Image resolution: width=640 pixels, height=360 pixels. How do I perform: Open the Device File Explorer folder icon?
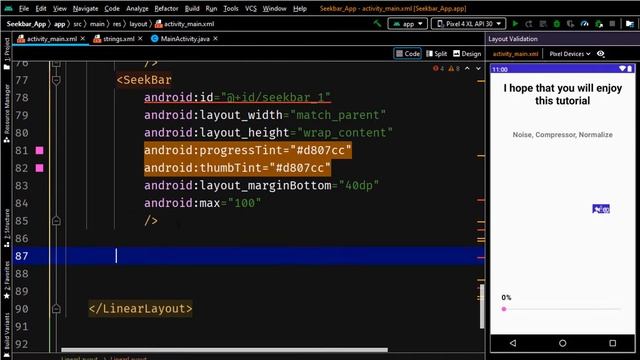tap(630, 24)
